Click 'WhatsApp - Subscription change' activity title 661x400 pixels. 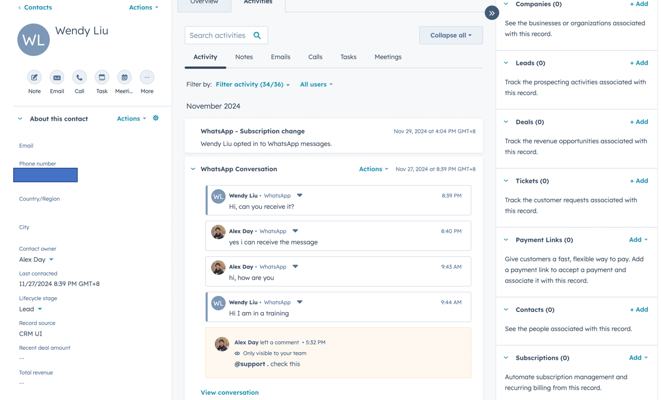coord(253,131)
